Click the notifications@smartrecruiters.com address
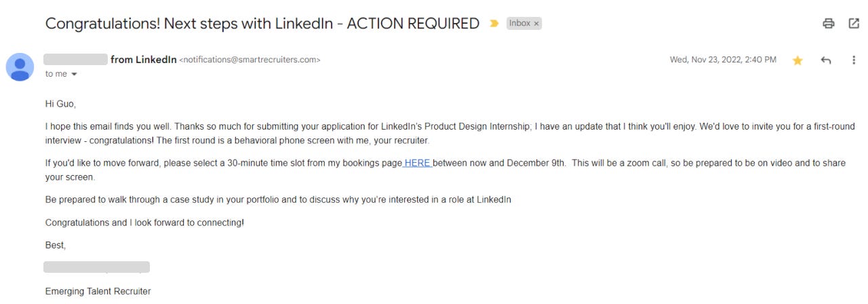This screenshot has height=304, width=868. pos(250,60)
